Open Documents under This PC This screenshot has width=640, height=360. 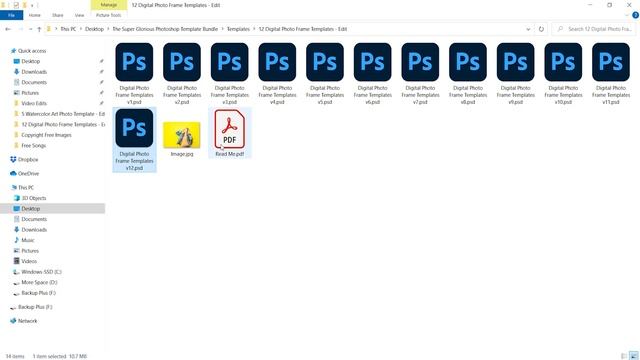click(34, 219)
